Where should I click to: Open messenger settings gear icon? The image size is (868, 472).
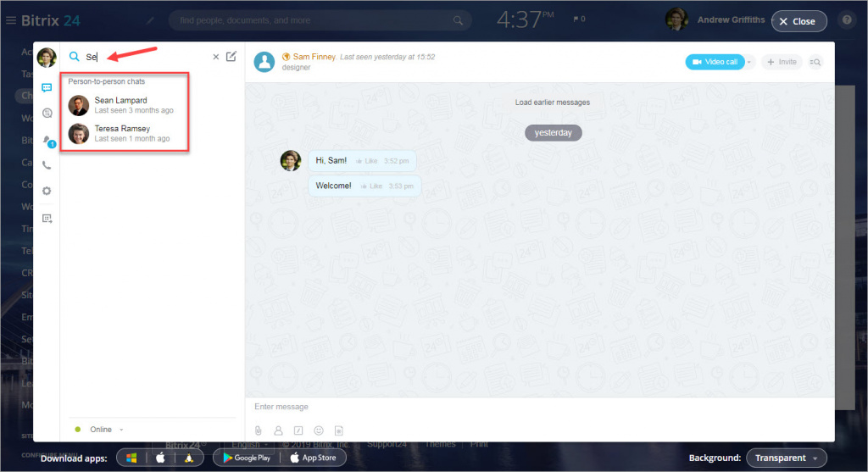(47, 191)
